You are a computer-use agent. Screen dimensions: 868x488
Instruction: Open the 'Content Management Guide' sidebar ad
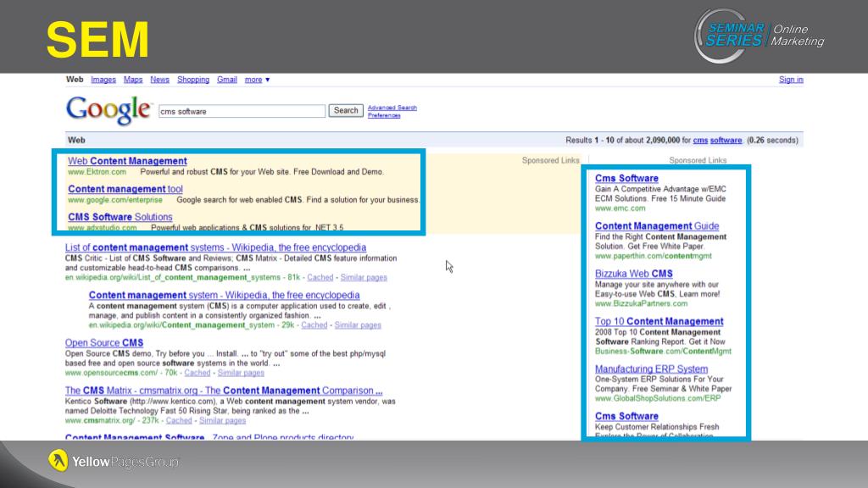click(x=657, y=225)
